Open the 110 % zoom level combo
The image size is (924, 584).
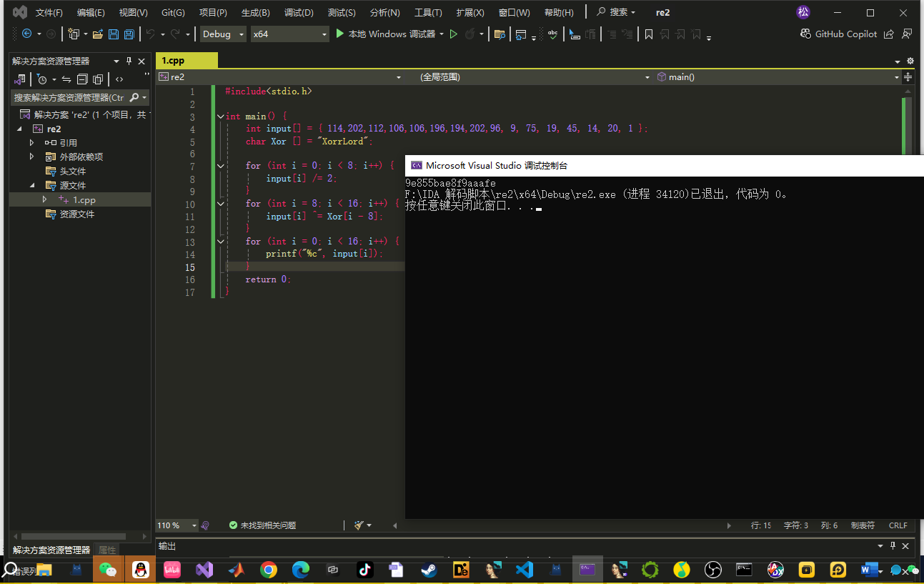177,525
